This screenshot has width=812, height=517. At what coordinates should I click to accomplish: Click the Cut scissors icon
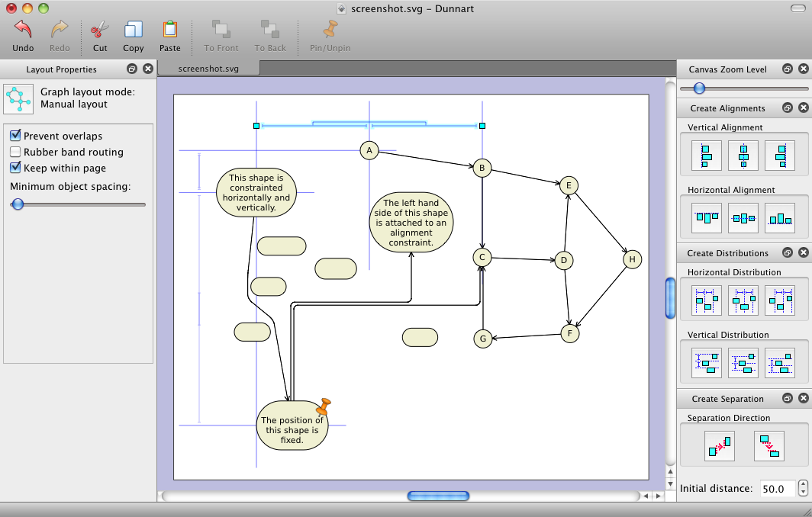click(100, 31)
